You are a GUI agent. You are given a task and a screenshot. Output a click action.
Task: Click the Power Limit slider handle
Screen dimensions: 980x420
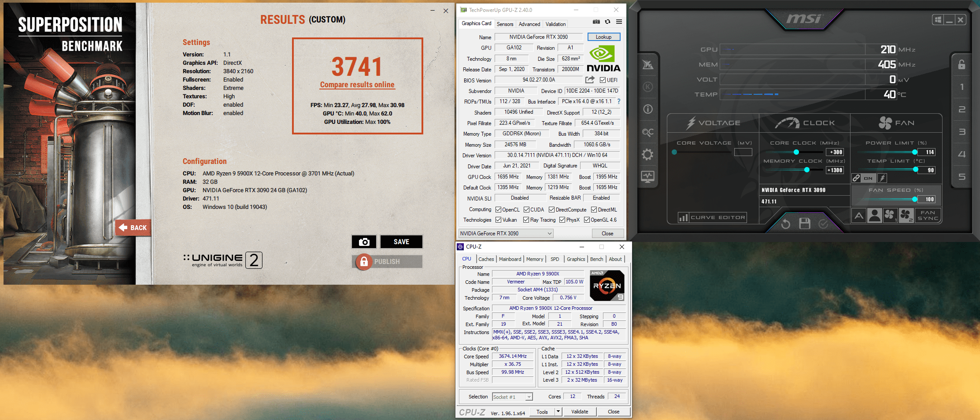click(x=915, y=152)
